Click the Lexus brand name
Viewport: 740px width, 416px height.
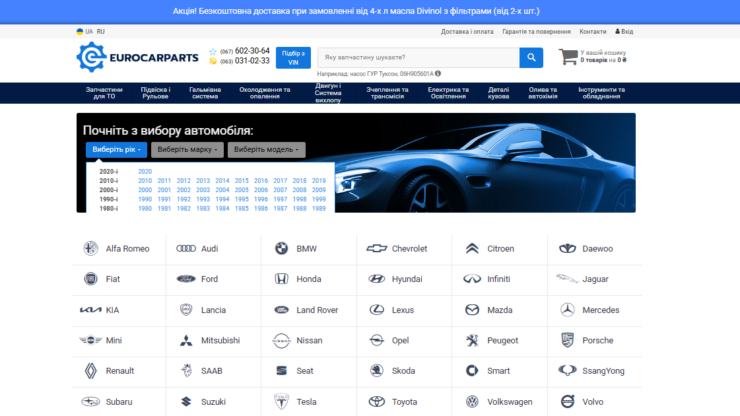(x=403, y=310)
